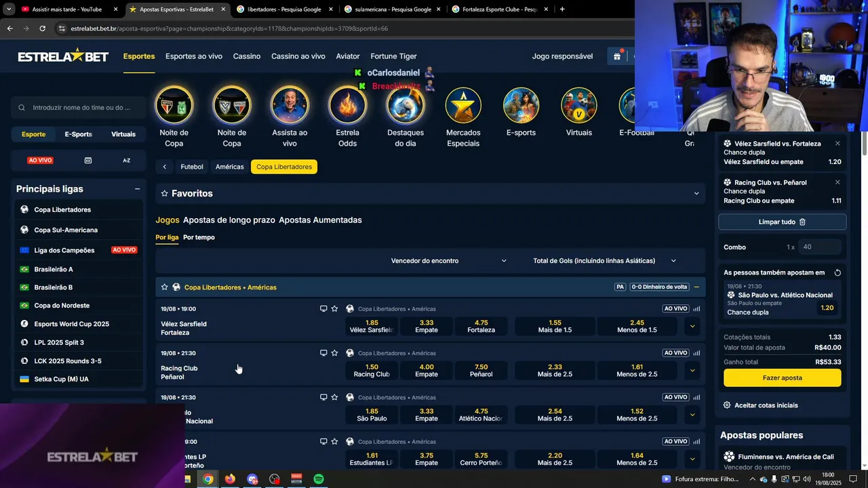Switch to Por tempo sorting
This screenshot has width=868, height=488.
pyautogui.click(x=199, y=237)
